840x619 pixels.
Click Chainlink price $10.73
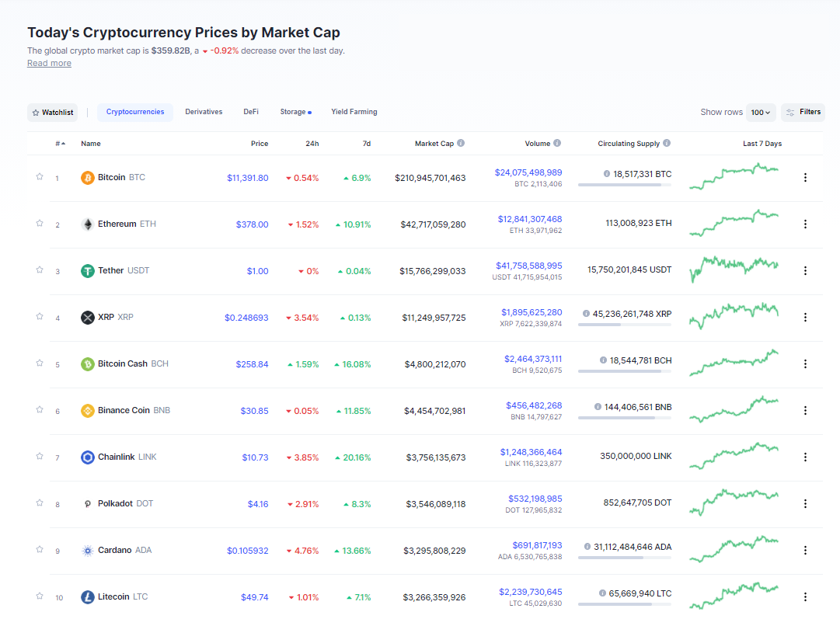tap(255, 457)
